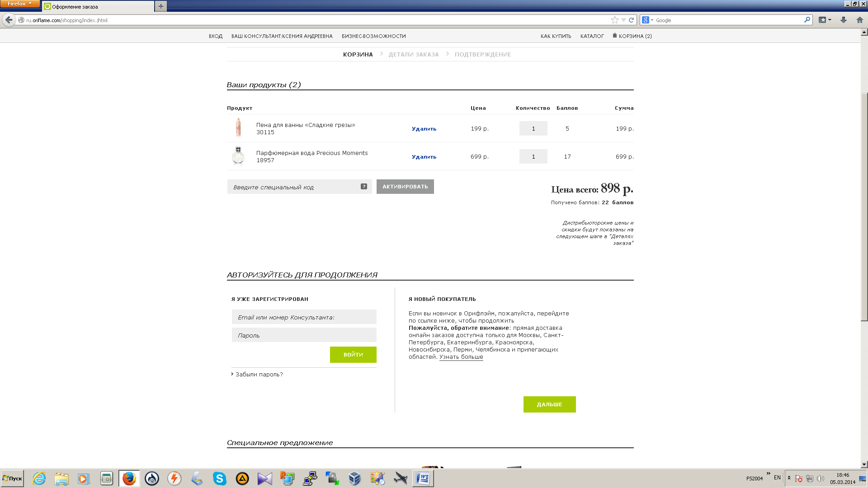Image resolution: width=868 pixels, height=488 pixels.
Task: Open the AIMP player taskbar icon
Action: coord(242,478)
